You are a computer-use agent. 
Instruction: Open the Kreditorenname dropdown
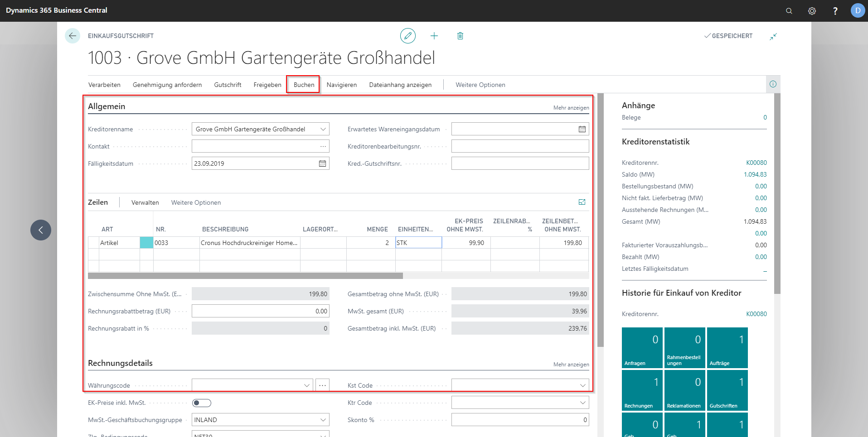pos(323,129)
